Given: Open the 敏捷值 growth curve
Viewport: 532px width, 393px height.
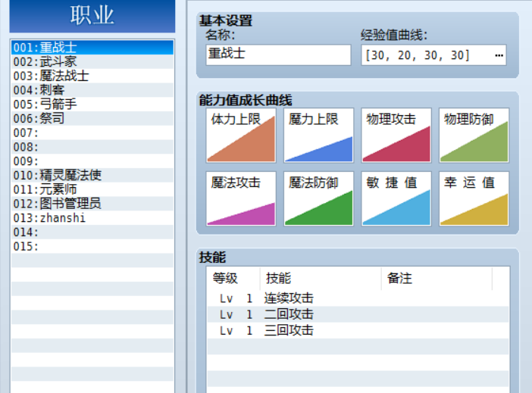Looking at the screenshot, I should tap(396, 198).
